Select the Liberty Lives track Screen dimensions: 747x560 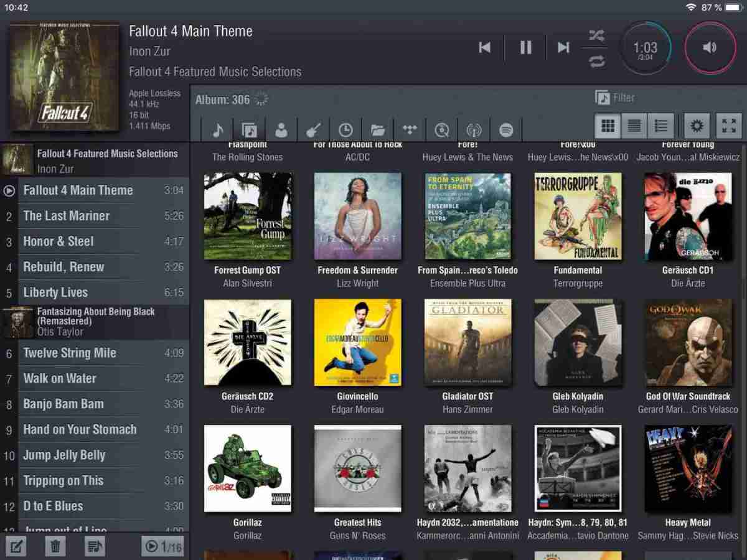[x=95, y=292]
